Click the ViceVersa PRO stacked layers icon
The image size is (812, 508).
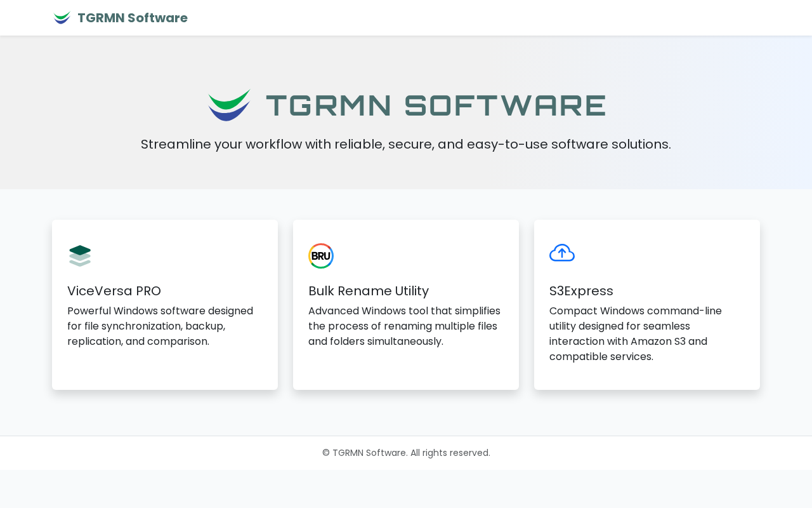(80, 256)
